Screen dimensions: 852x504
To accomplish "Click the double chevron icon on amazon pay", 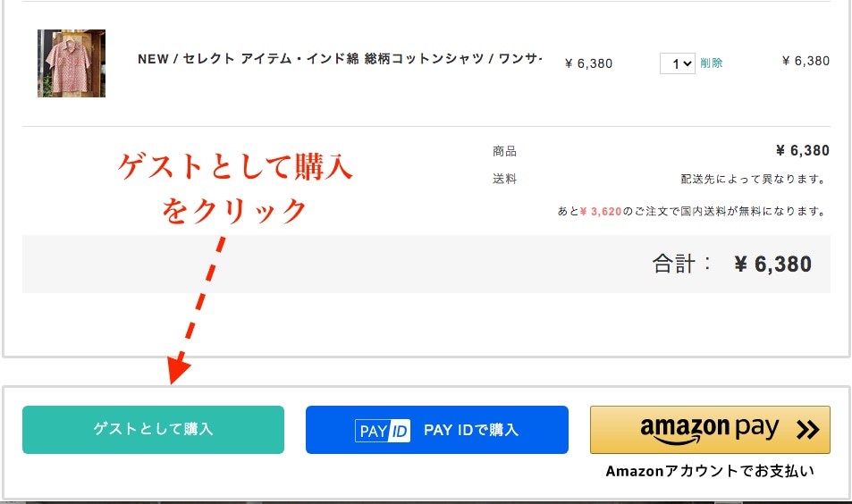I will pos(807,430).
